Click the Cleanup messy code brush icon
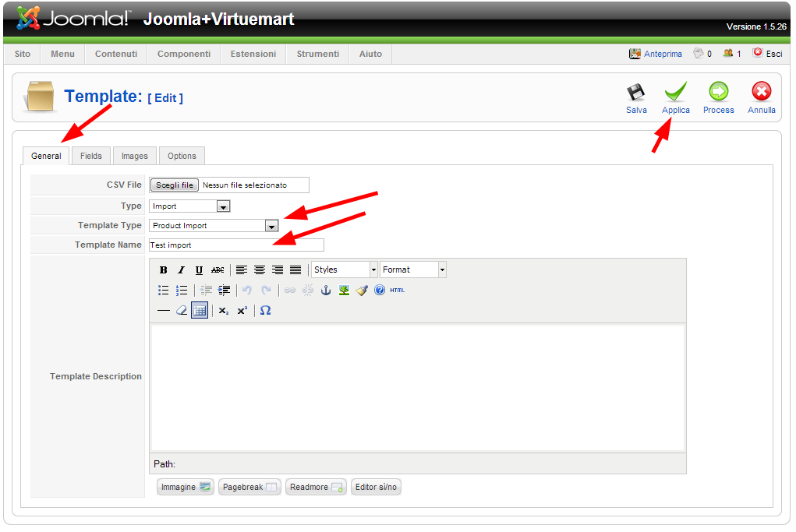Screen dimensions: 796x532 click(x=362, y=291)
